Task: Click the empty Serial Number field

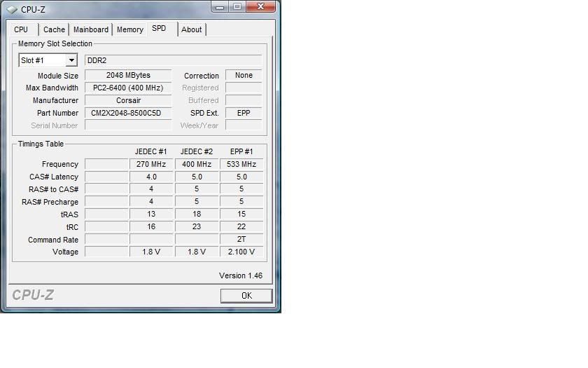Action: click(x=128, y=125)
